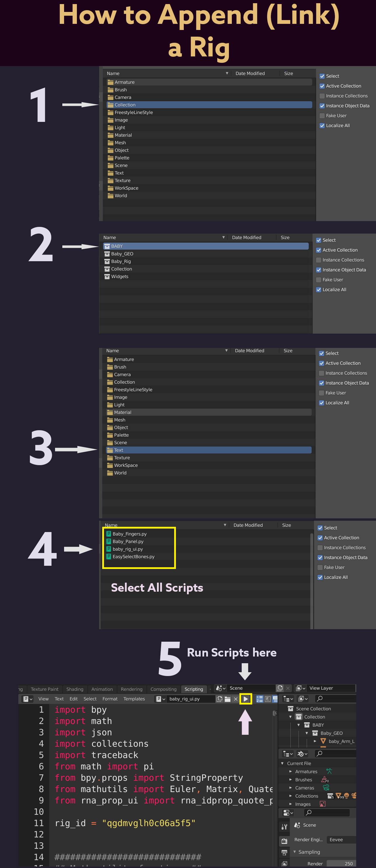The image size is (376, 868).
Task: Collapse the BABY collection in outliner
Action: coord(298,725)
